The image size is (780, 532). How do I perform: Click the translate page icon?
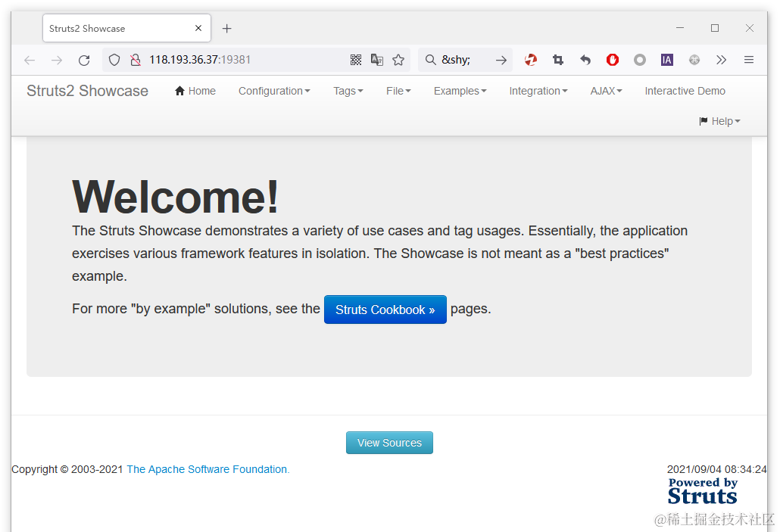click(377, 60)
